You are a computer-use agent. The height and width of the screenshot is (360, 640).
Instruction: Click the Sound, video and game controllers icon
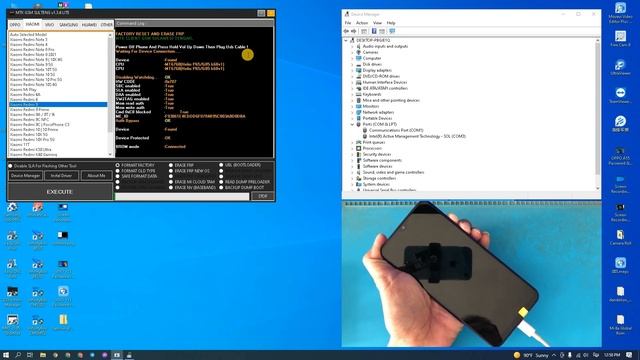(359, 172)
